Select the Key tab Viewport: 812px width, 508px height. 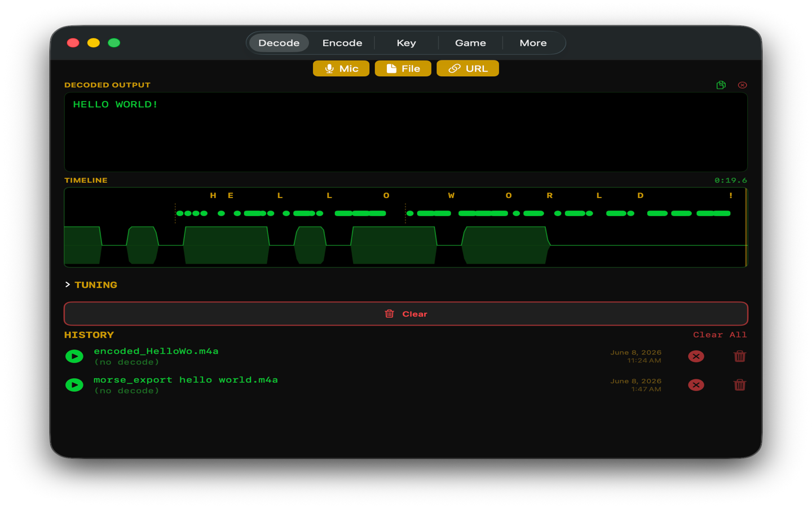tap(406, 43)
